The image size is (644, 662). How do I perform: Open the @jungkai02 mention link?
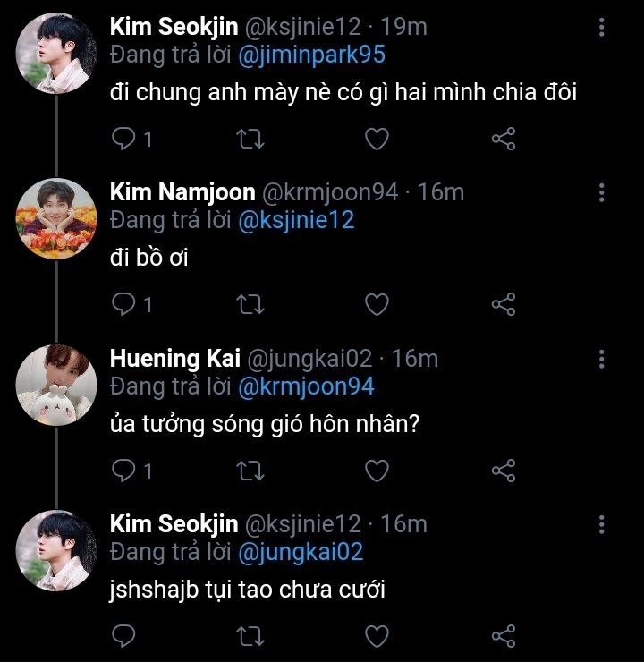(301, 552)
